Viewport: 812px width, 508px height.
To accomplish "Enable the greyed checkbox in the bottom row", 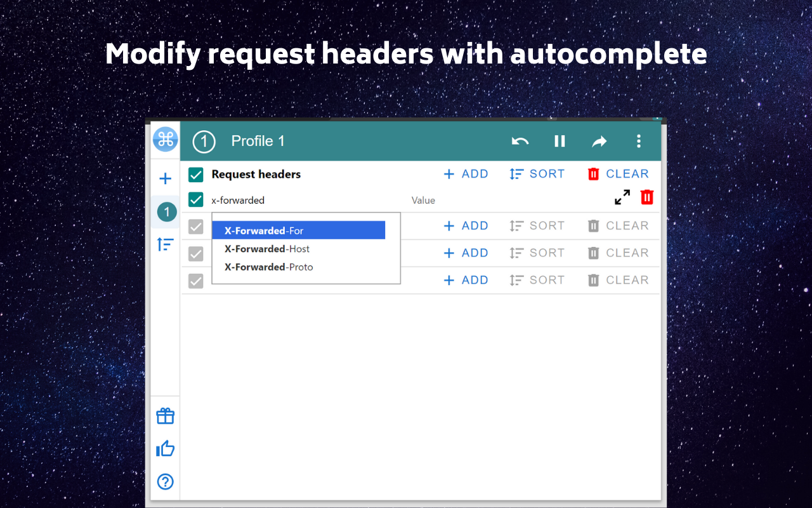I will point(195,280).
